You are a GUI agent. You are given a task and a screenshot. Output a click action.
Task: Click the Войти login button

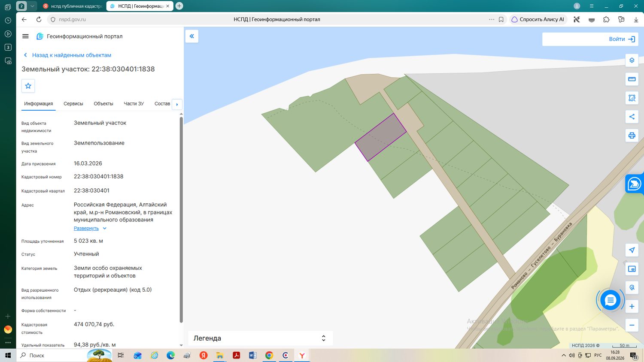pyautogui.click(x=622, y=39)
